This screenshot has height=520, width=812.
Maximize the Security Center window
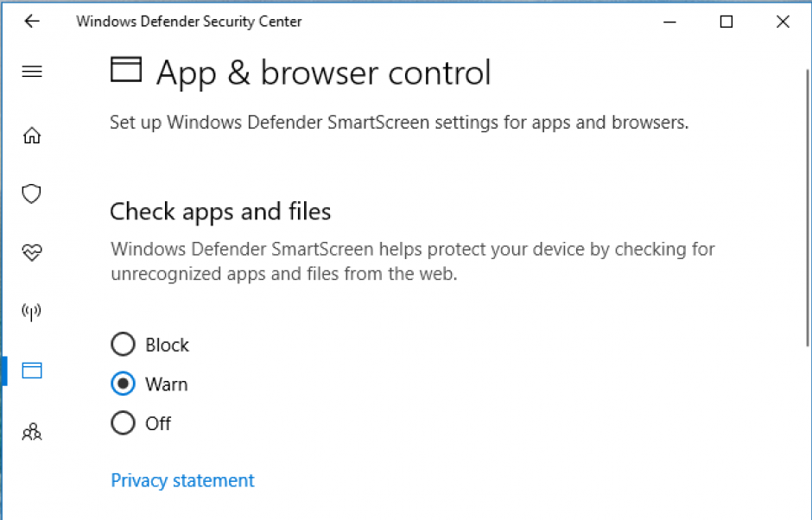click(726, 22)
